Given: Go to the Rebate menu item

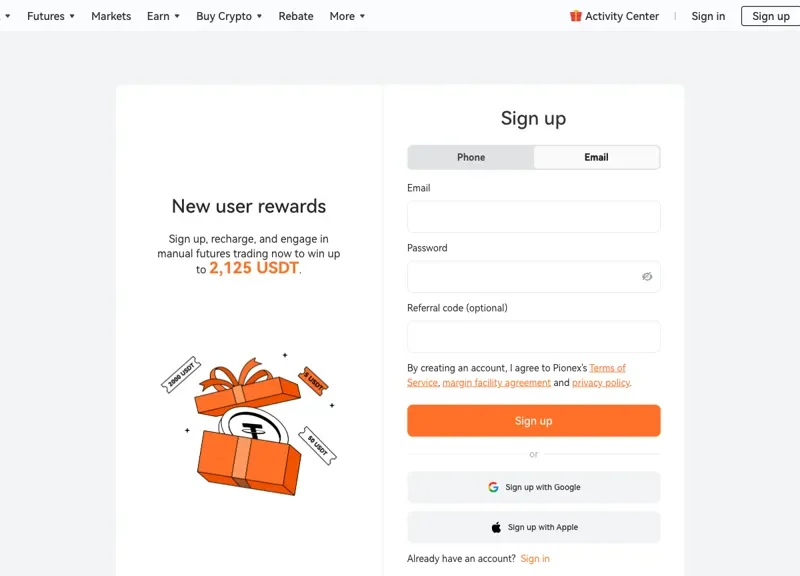Looking at the screenshot, I should coord(296,16).
